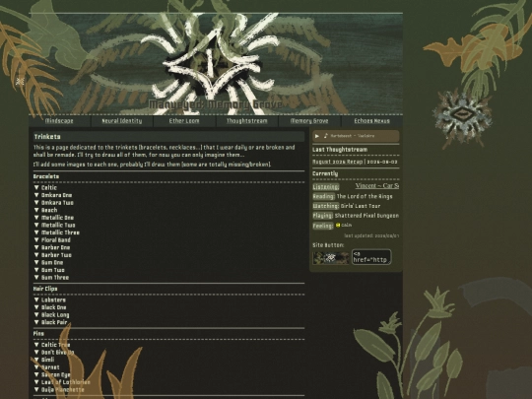
Task: Expand the Gum Two entry
Action: click(x=49, y=270)
